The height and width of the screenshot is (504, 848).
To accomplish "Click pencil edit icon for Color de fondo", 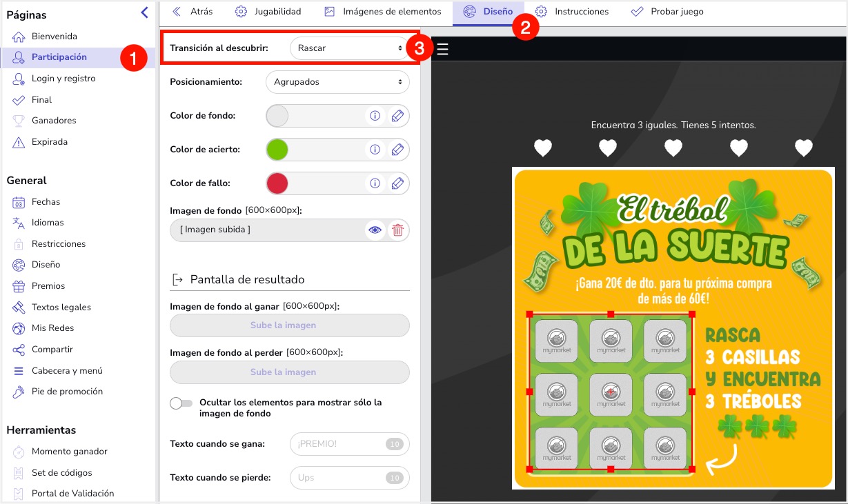I will point(397,116).
